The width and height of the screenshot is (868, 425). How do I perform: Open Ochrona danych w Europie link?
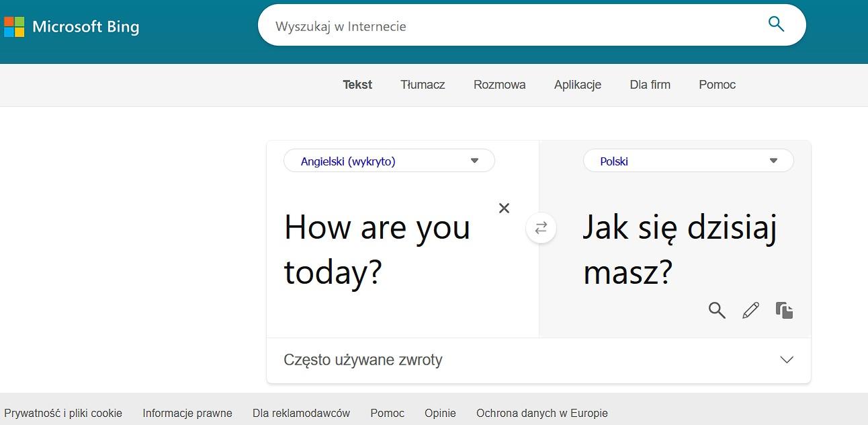click(542, 413)
